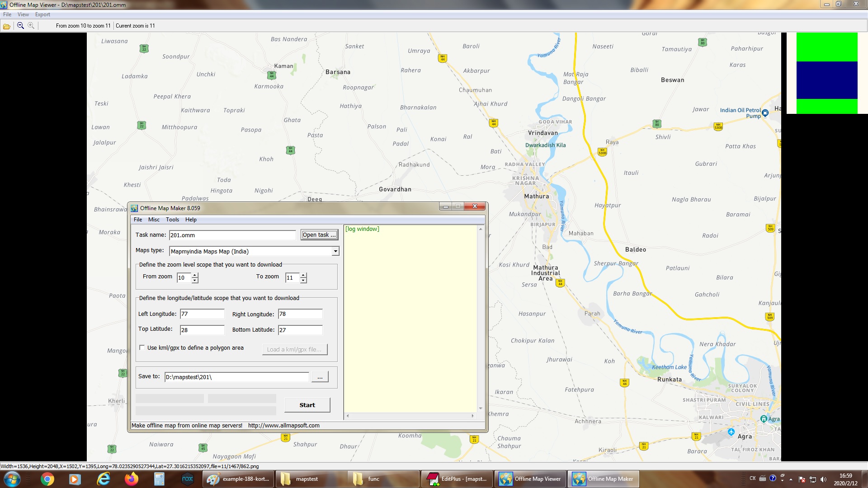Click the Bottom Latitude field

[300, 330]
